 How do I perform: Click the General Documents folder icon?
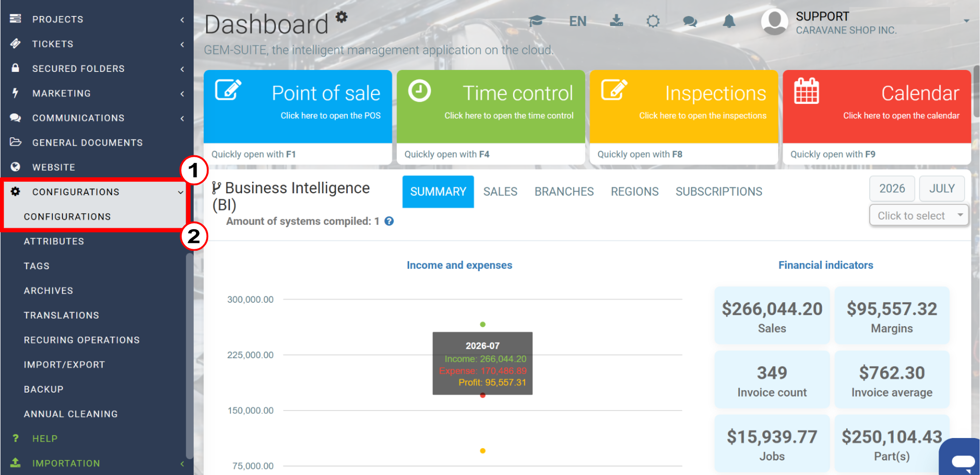[15, 142]
